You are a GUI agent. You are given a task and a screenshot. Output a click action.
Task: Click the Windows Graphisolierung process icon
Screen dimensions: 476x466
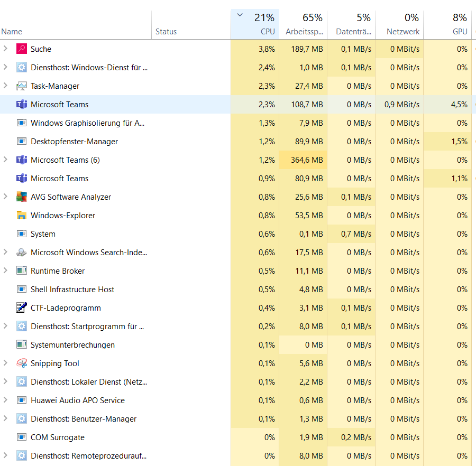coord(22,123)
